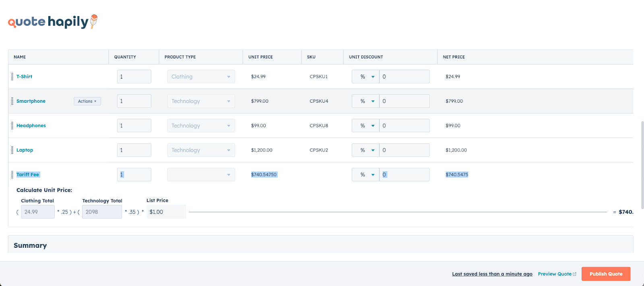Click the Laptop row drag handle
The width and height of the screenshot is (644, 286).
[12, 150]
